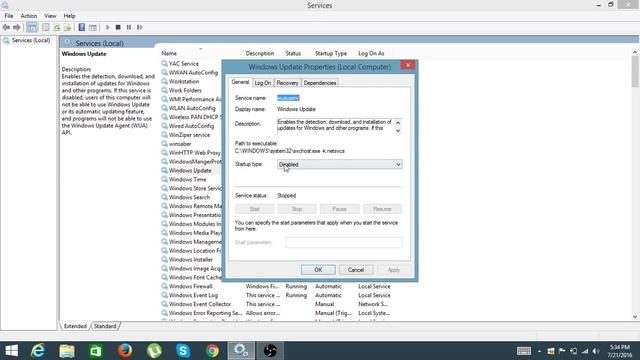This screenshot has height=360, width=640.
Task: Toggle the Show/Hide Console Tree toolbar icon
Action: 32,27
